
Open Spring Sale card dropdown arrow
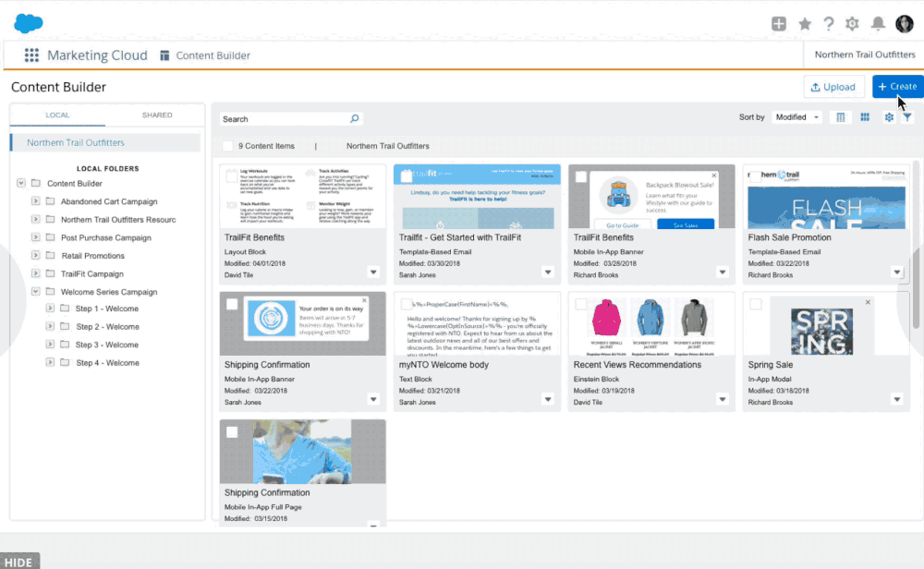coord(896,399)
